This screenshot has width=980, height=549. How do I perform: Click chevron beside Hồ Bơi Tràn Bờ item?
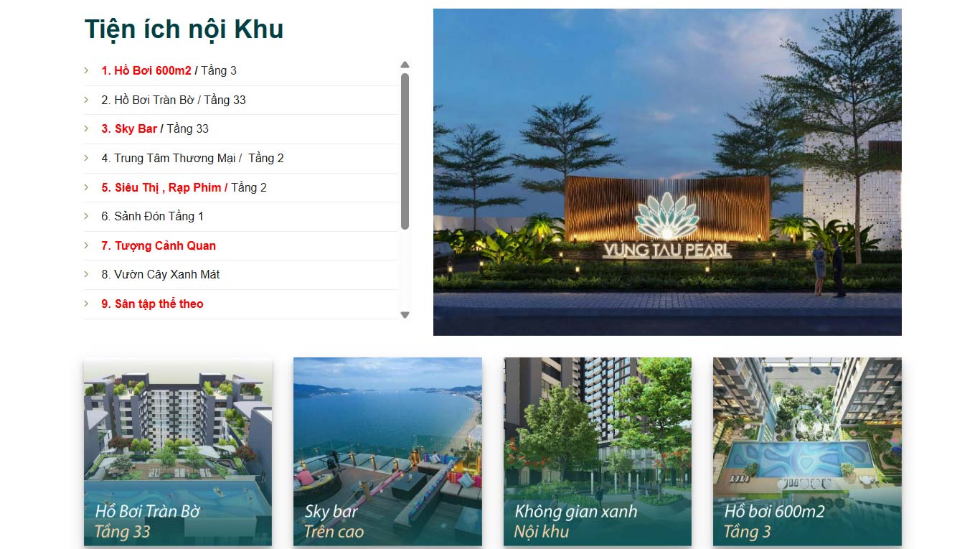click(87, 100)
